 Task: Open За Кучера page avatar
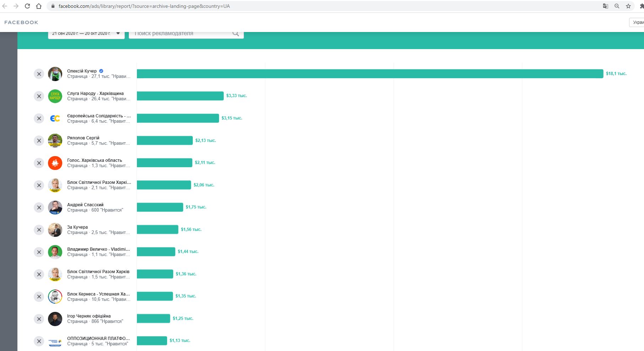tap(55, 230)
